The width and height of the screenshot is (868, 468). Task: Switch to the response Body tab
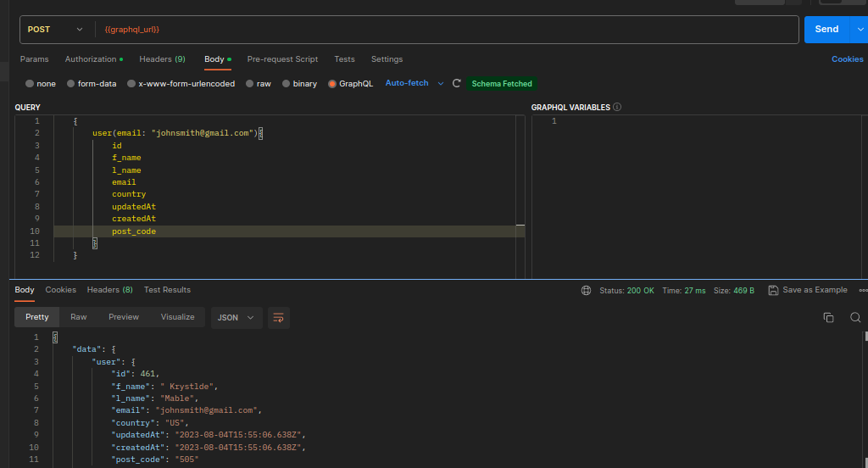point(25,290)
